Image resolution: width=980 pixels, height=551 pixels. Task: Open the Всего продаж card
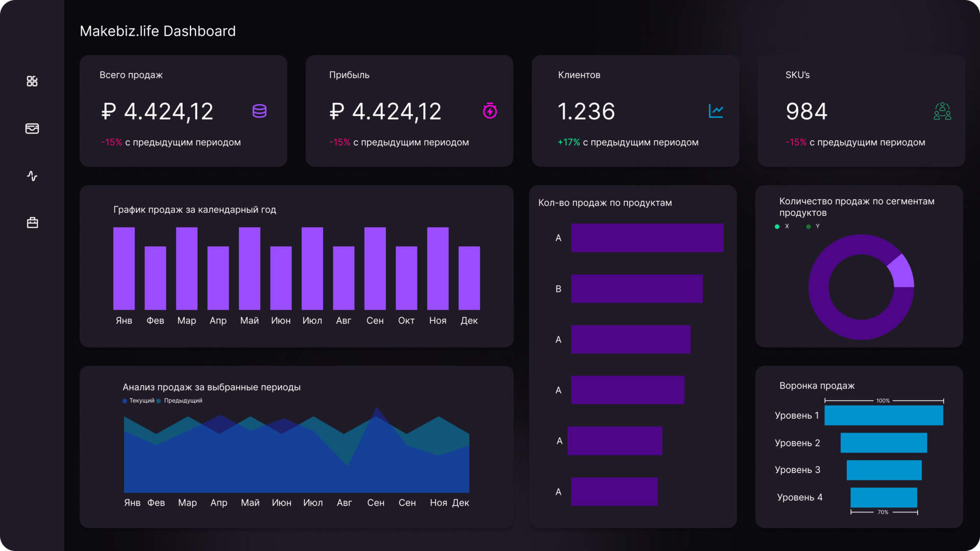point(183,111)
